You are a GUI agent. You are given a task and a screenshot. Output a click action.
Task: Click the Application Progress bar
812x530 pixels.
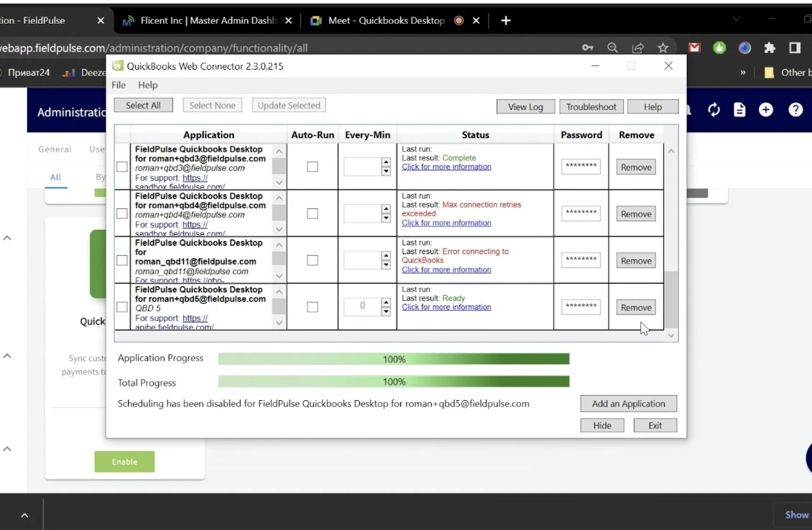point(394,358)
